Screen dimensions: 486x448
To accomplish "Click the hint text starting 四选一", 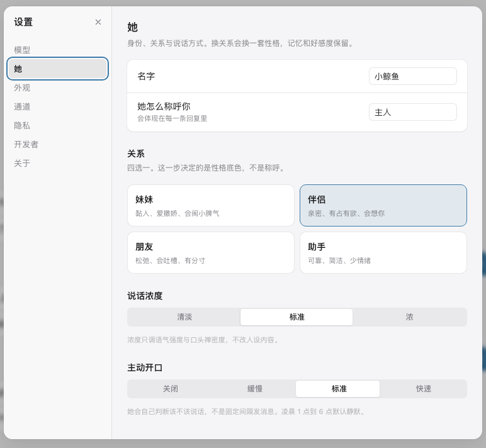I will coord(205,168).
